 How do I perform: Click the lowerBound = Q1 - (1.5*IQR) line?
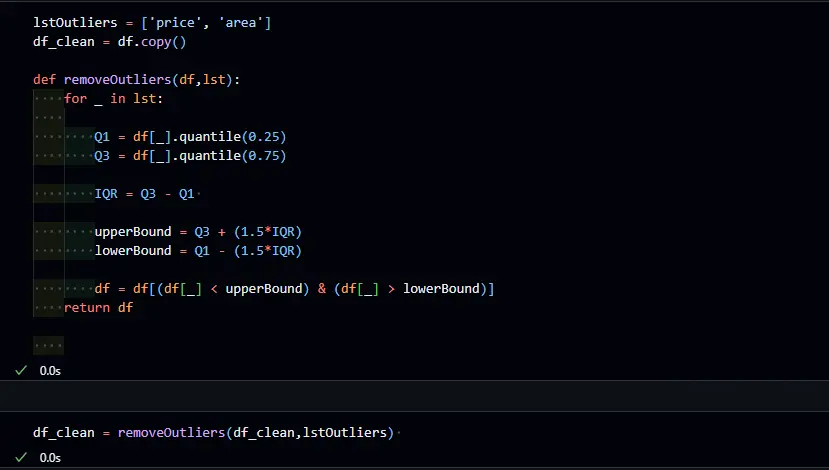[x=198, y=251]
